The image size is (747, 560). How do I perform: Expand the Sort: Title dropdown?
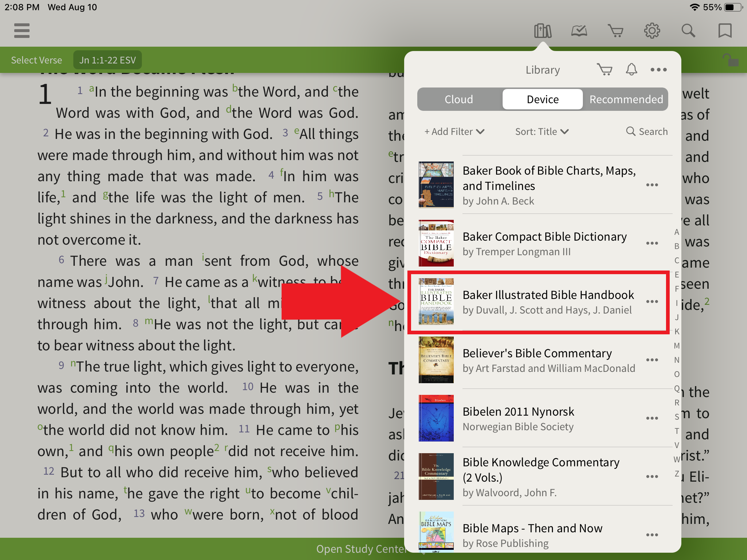pos(542,132)
